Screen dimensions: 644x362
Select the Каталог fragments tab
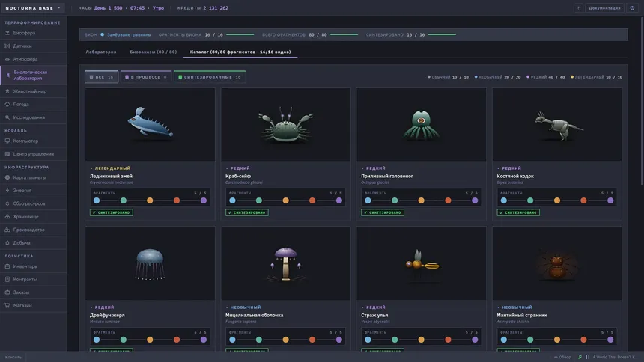240,52
